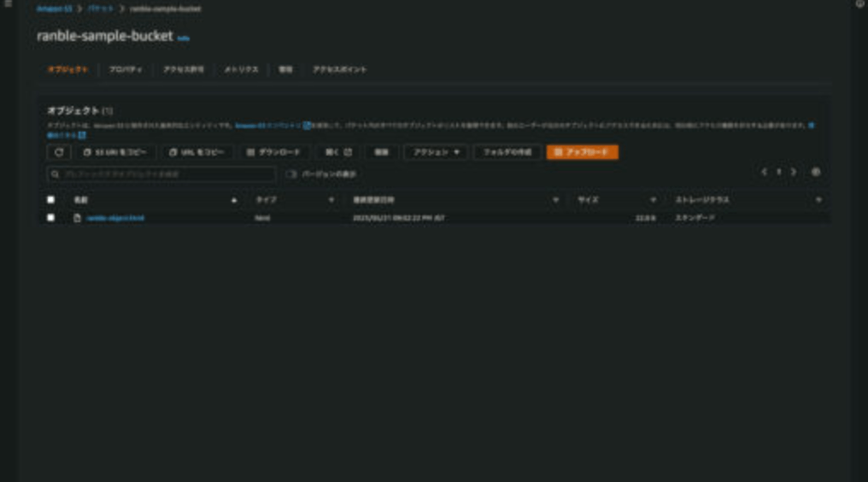This screenshot has height=482, width=868.
Task: Click S3 URI をコピー button
Action: click(114, 152)
